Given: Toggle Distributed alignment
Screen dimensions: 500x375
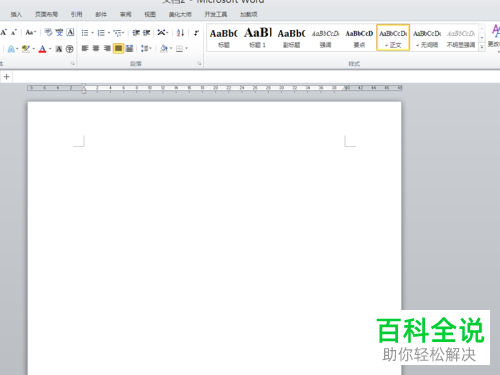Looking at the screenshot, I should point(129,49).
